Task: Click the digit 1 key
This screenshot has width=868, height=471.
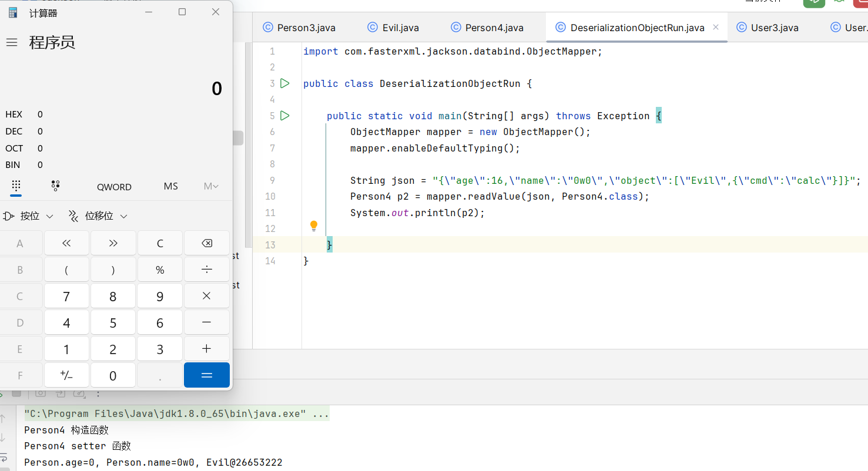Action: [66, 349]
